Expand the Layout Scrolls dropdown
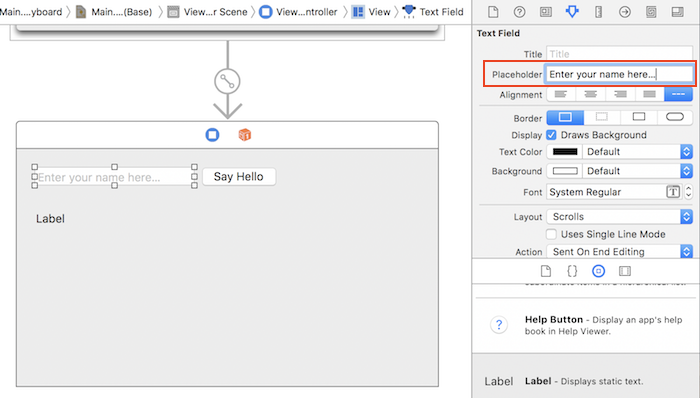Viewport: 700px width, 398px height. (x=620, y=217)
